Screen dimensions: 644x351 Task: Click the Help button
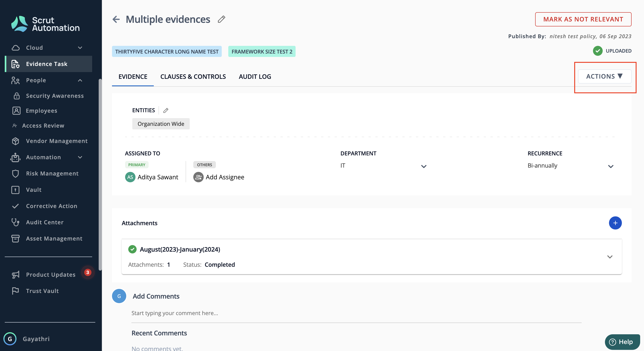[x=622, y=342]
